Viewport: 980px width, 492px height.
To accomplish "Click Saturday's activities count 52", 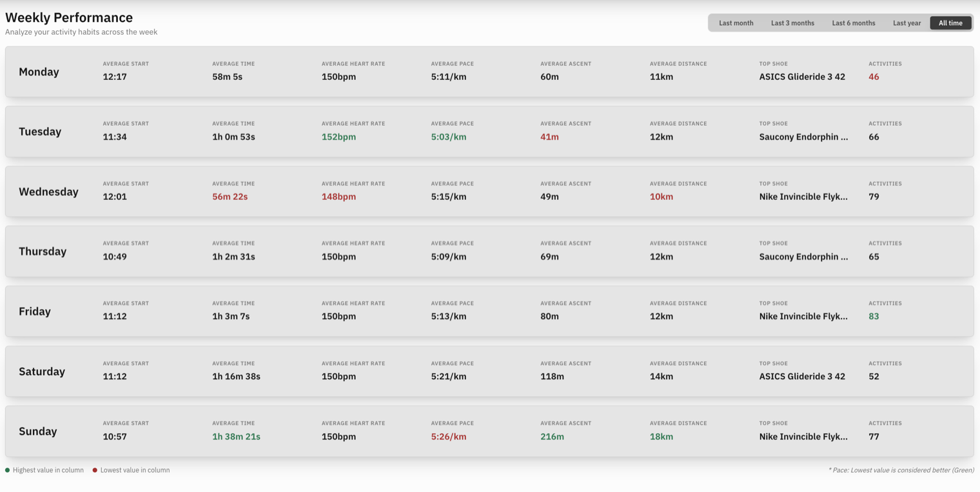I will (874, 377).
